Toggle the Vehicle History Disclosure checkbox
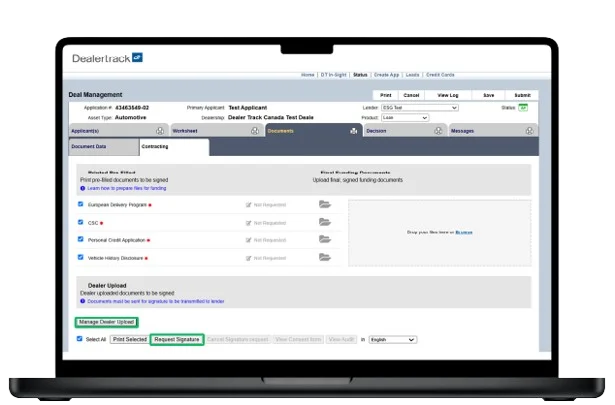The image size is (615, 405). click(81, 257)
